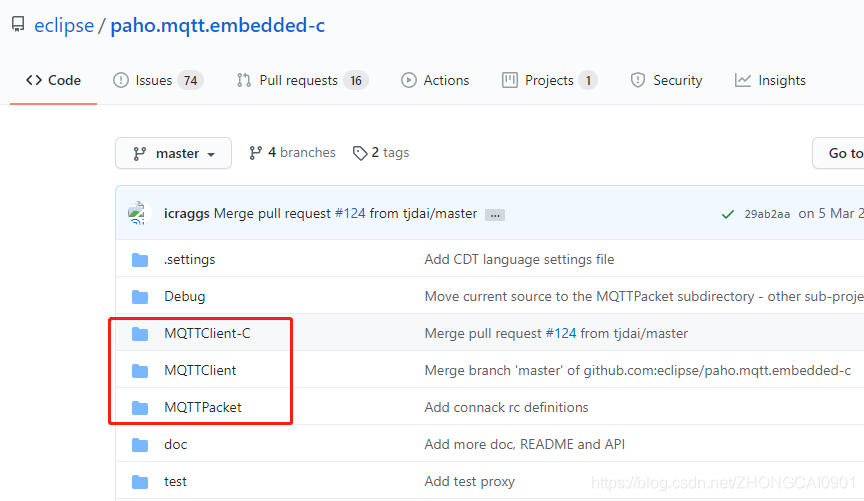864x501 pixels.
Task: Open commit hash 29ab2aa
Action: (767, 214)
